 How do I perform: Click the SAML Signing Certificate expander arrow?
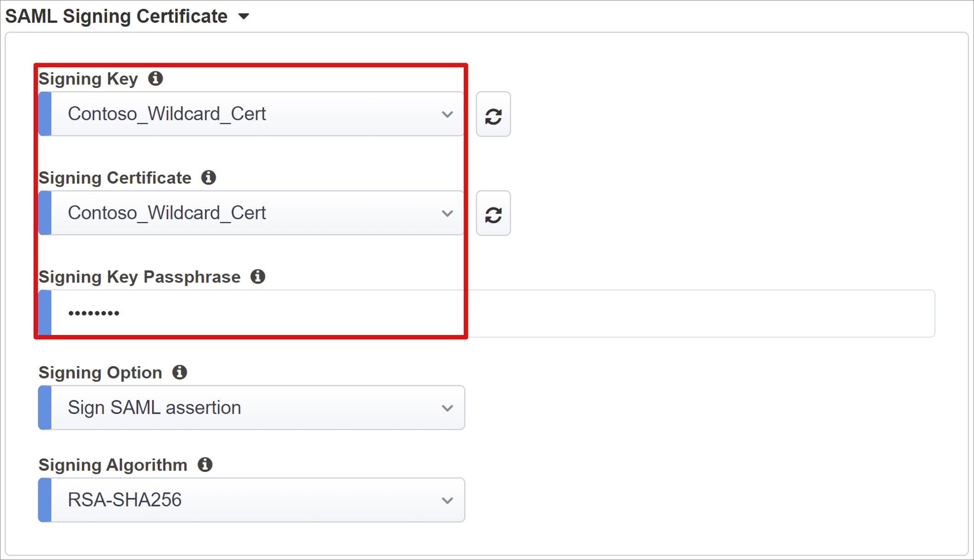247,13
